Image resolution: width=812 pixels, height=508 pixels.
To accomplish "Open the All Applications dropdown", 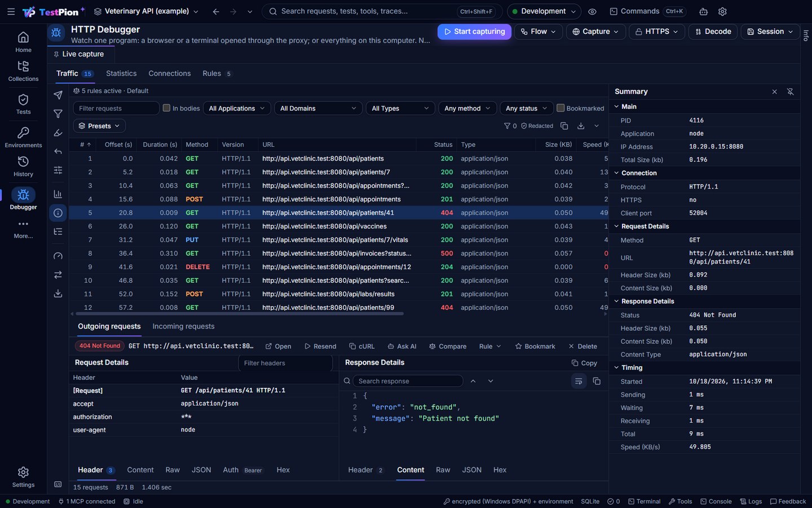I will 237,108.
